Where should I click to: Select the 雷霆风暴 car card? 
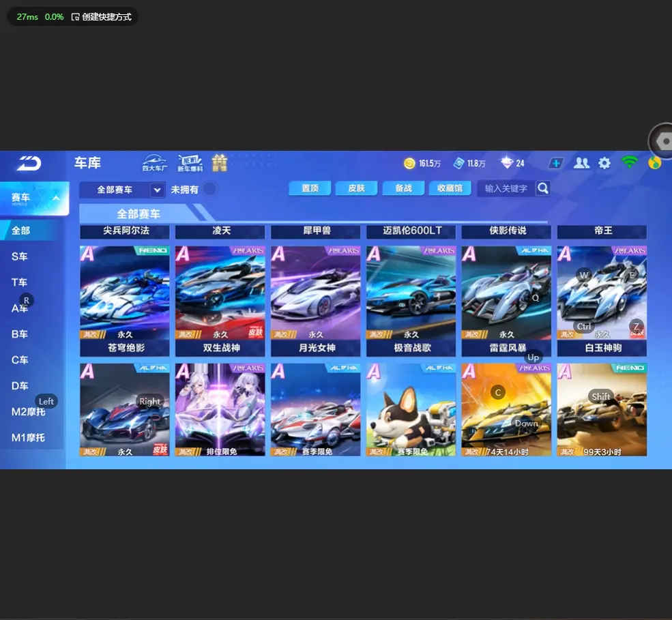(x=507, y=301)
